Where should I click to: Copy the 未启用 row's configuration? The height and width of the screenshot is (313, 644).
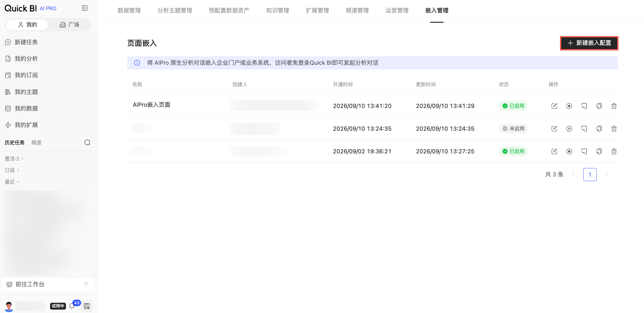599,129
